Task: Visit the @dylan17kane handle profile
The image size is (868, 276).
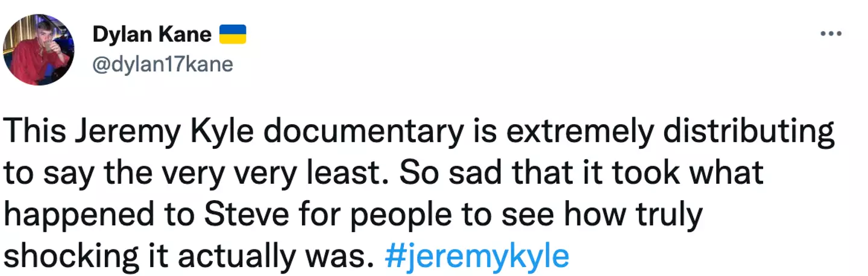Action: pos(162,63)
